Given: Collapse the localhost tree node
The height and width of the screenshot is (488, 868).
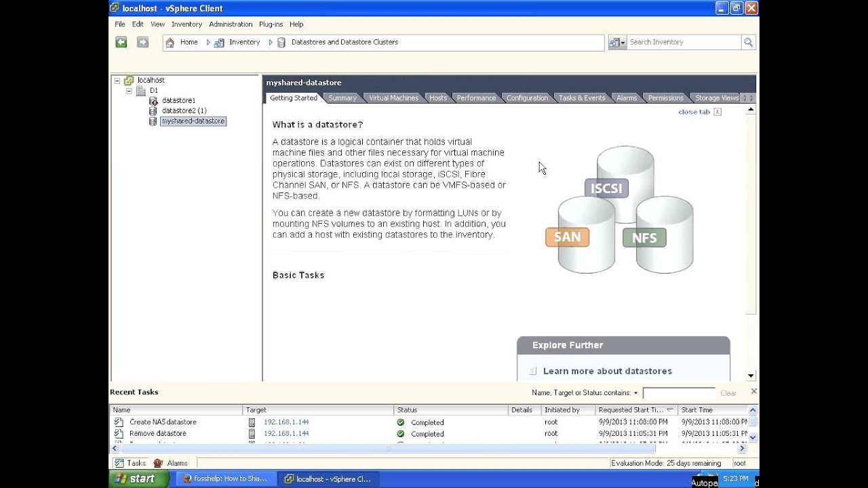Looking at the screenshot, I should pyautogui.click(x=117, y=80).
